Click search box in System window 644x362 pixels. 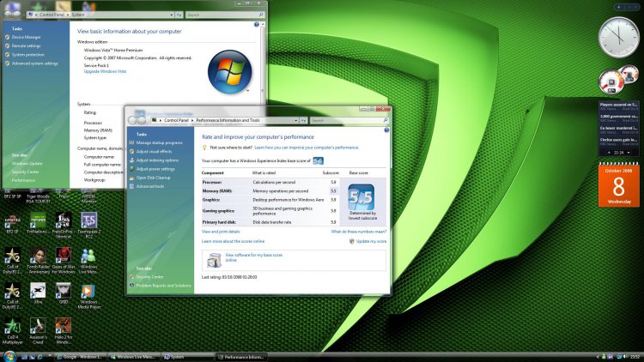(225, 15)
